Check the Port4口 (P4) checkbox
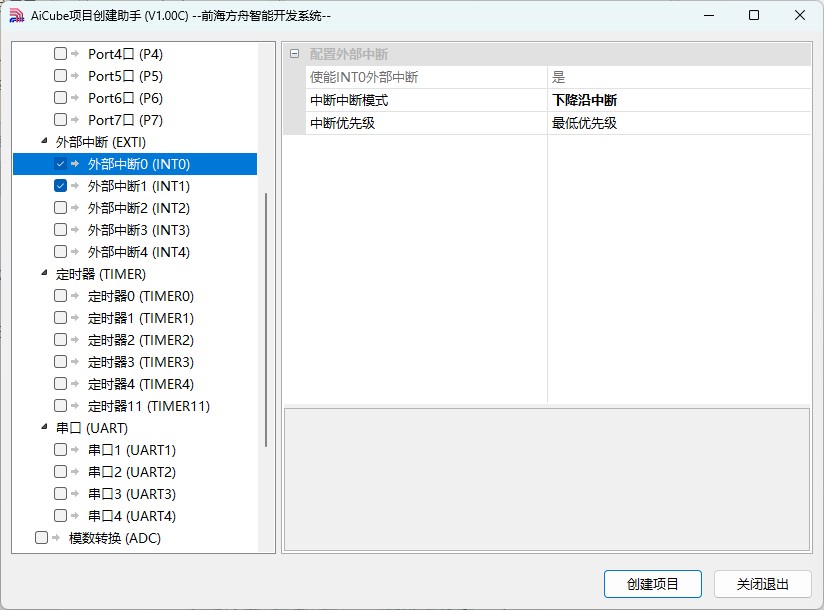 pos(60,54)
